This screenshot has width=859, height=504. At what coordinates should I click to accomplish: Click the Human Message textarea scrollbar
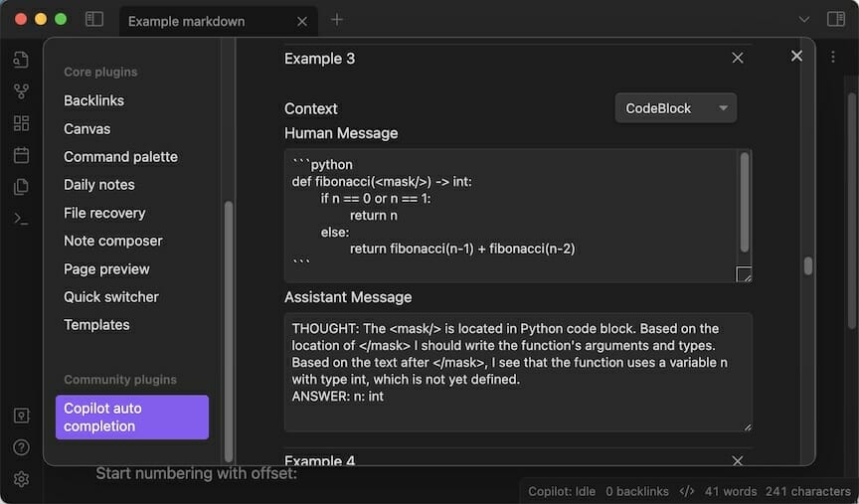[744, 203]
